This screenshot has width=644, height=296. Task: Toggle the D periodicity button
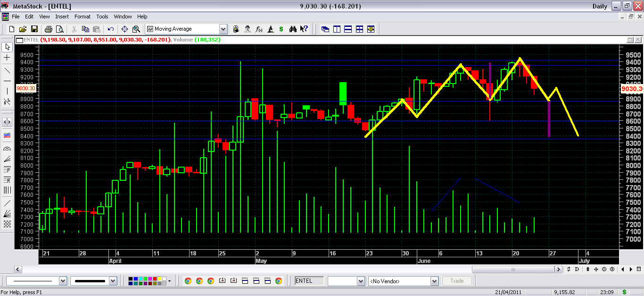pos(577,269)
